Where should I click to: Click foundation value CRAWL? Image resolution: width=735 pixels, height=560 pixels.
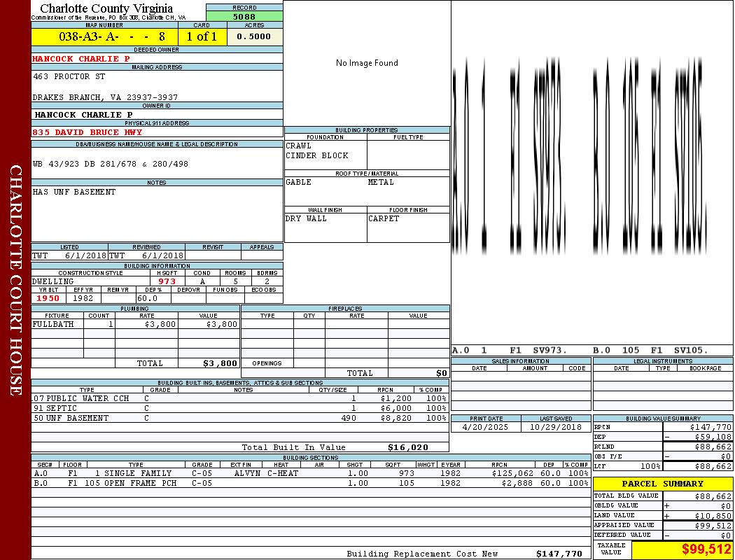299,146
